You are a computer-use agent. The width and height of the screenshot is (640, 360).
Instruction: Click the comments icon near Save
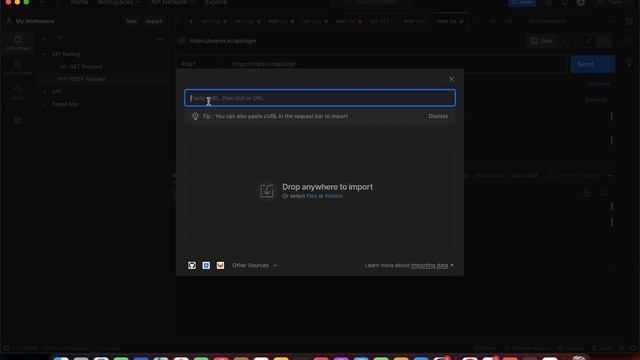[603, 41]
